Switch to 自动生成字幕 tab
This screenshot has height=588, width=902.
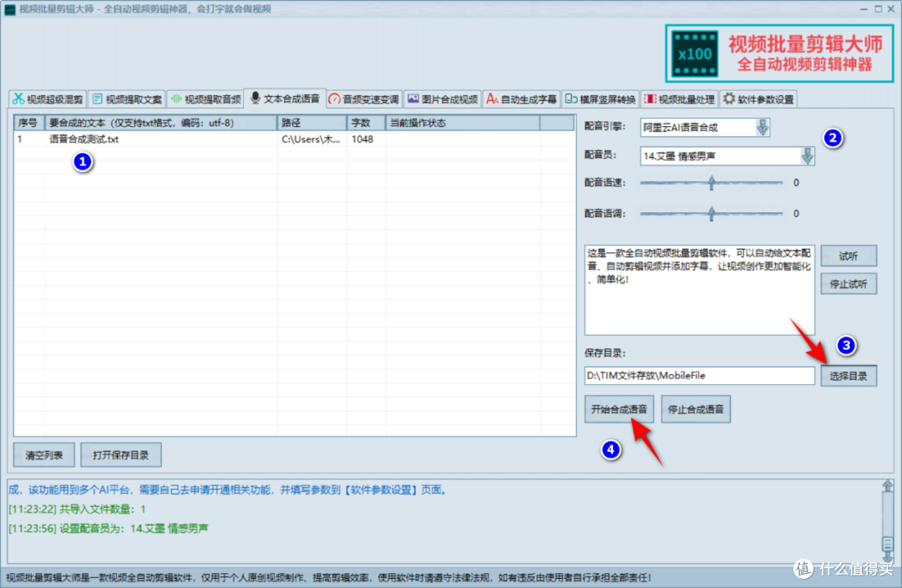pyautogui.click(x=522, y=99)
